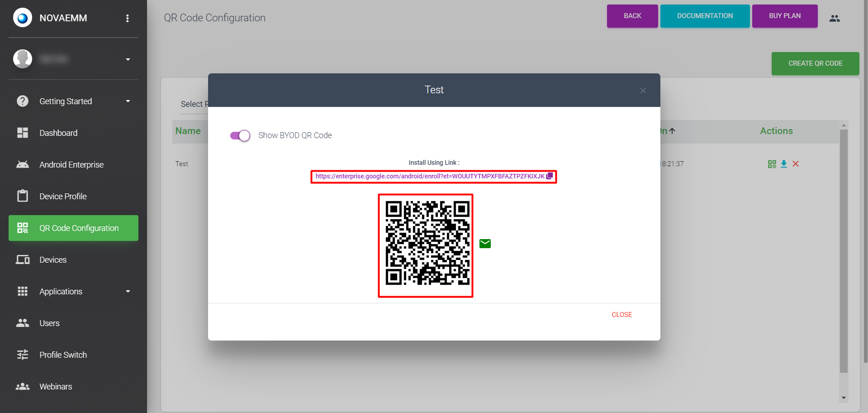This screenshot has width=868, height=413.
Task: Click the QR code icon in Actions column
Action: pyautogui.click(x=772, y=164)
